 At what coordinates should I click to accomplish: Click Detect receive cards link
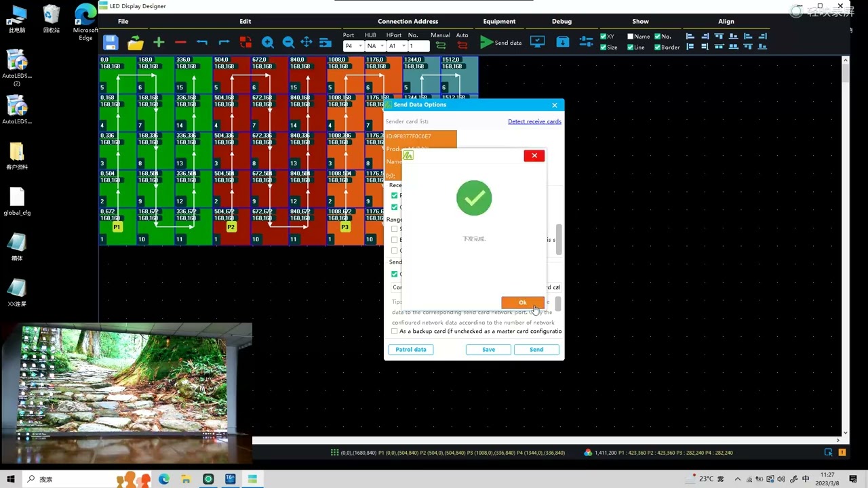[534, 121]
